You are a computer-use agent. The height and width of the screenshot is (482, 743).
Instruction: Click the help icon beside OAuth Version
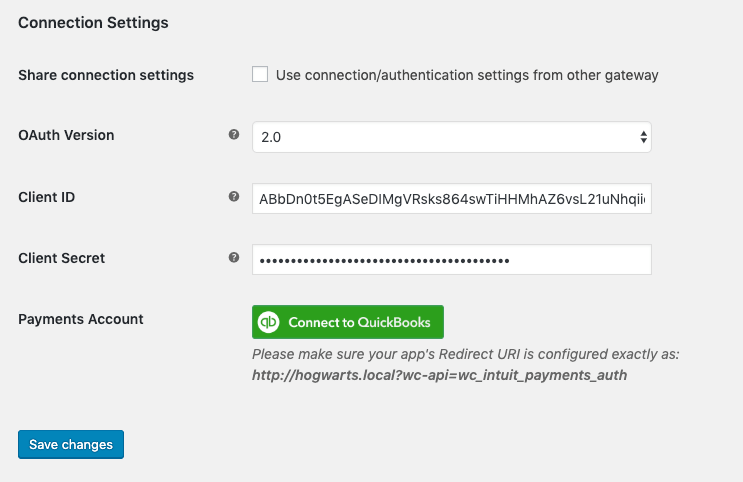click(234, 135)
